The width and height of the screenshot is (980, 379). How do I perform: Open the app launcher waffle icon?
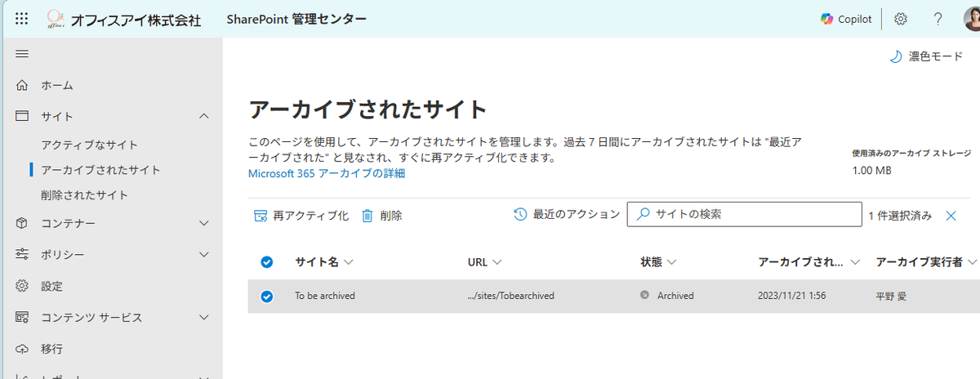(22, 19)
